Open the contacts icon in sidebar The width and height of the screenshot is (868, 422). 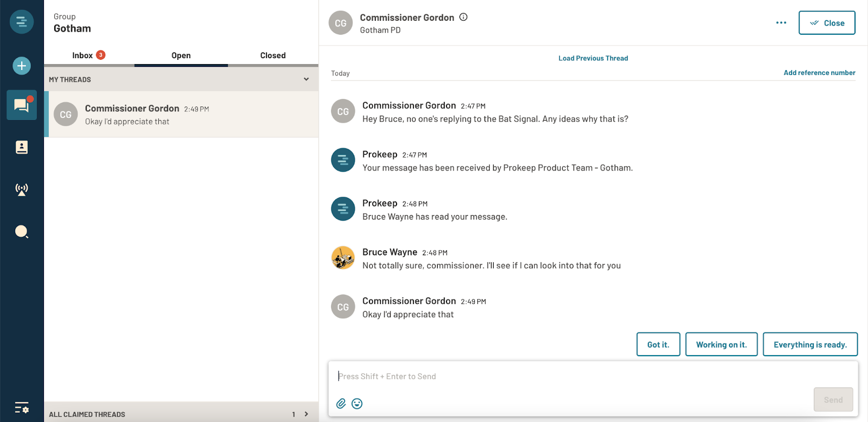tap(22, 147)
